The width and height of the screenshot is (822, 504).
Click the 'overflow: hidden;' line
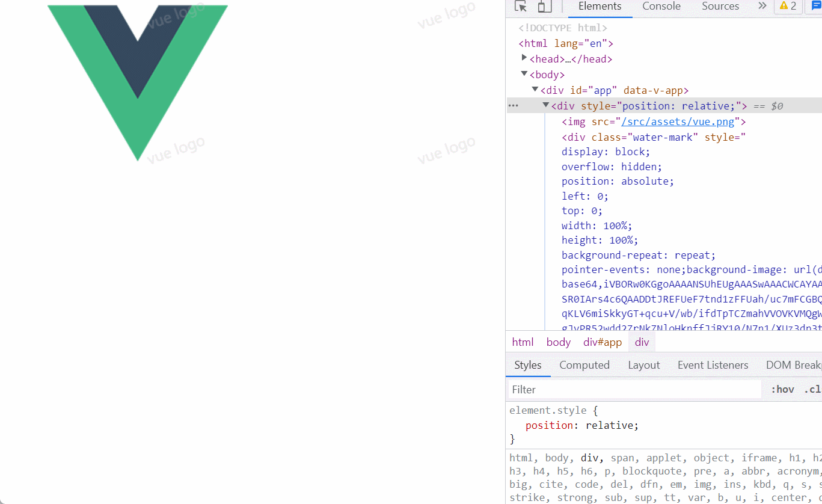[612, 167]
